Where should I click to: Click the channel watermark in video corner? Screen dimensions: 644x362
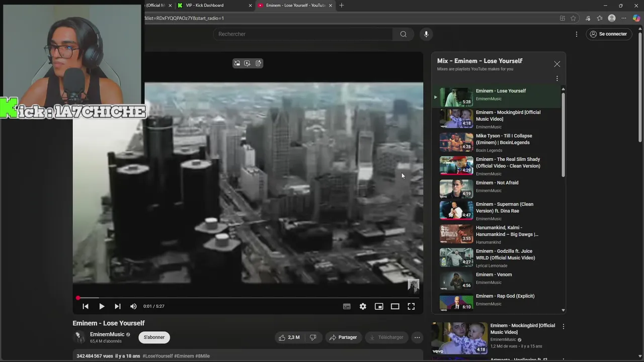tap(413, 286)
